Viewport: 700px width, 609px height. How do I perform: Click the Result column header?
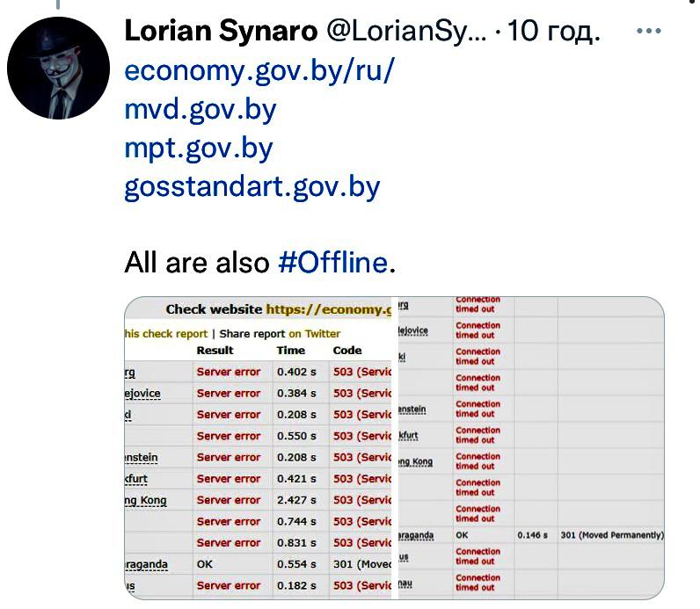[x=215, y=351]
